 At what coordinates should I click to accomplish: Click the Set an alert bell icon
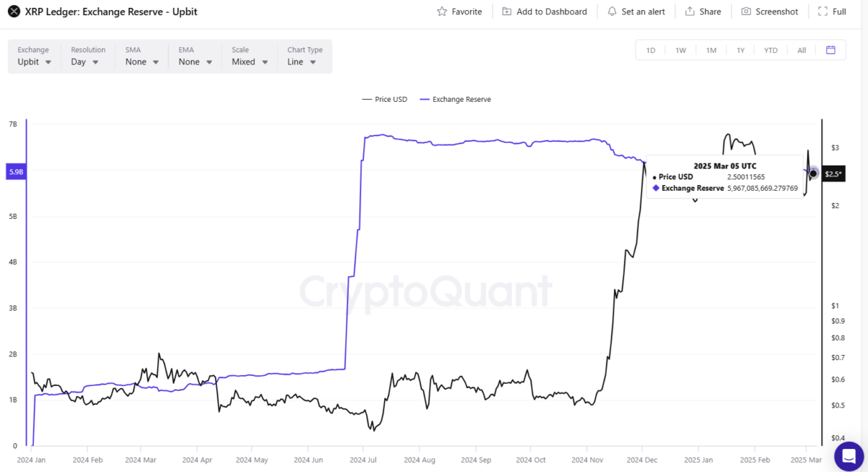pyautogui.click(x=612, y=12)
